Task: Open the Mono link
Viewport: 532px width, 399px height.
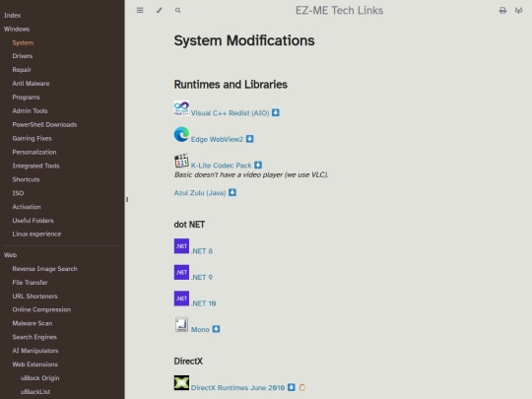Action: (x=200, y=329)
